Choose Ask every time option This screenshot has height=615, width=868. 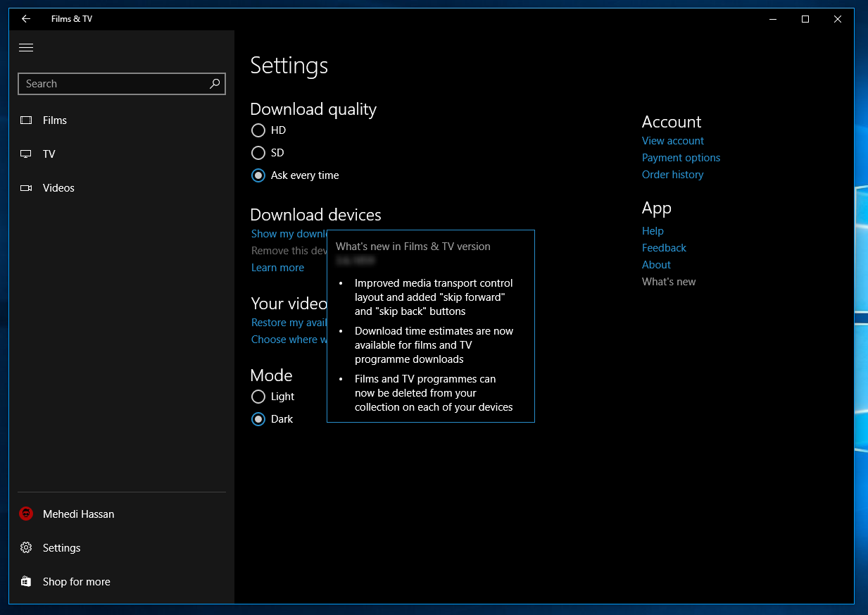point(258,175)
